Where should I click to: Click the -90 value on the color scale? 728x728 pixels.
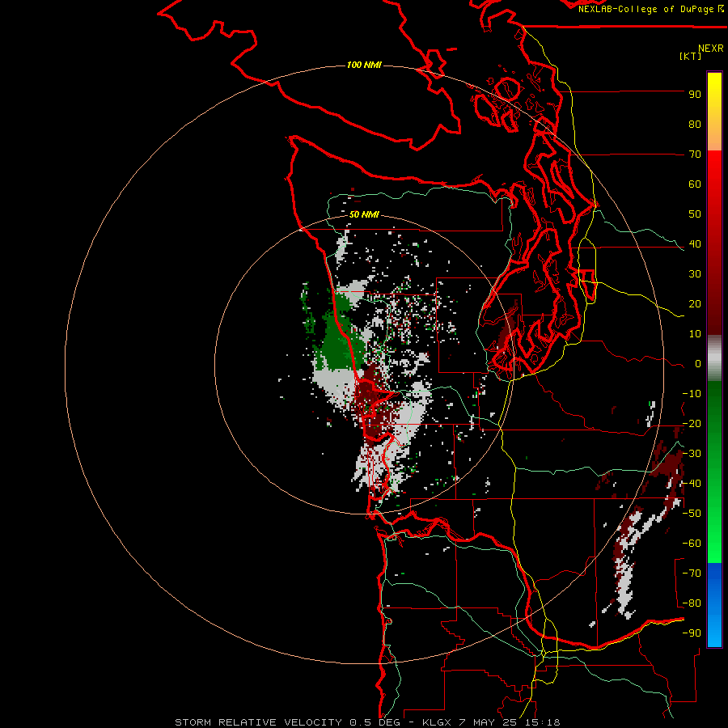pos(692,633)
